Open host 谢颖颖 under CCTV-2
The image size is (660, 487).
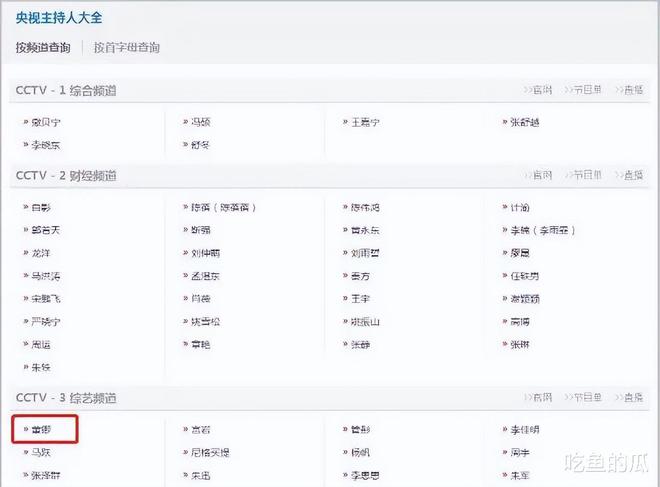[525, 299]
